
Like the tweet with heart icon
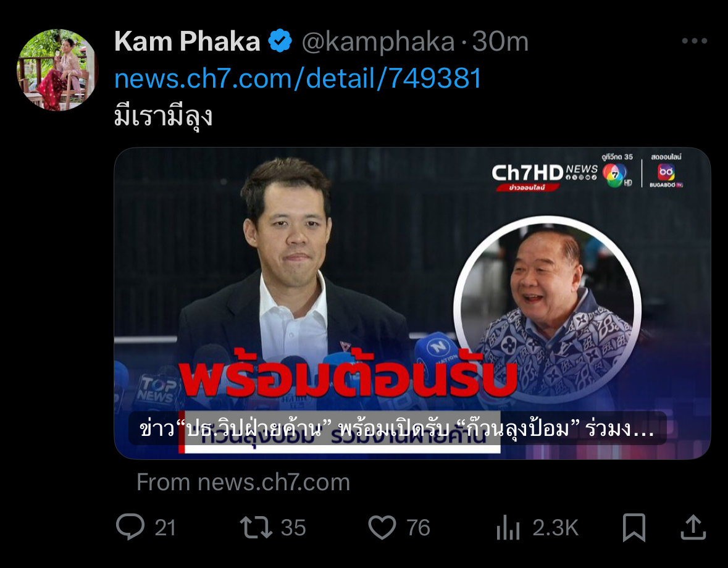point(382,528)
